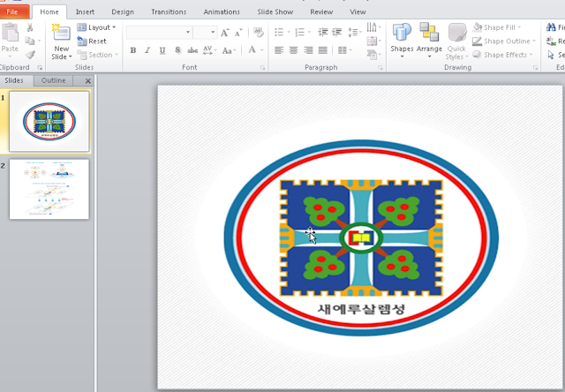
Task: Switch to the Outline pane tab
Action: (53, 80)
